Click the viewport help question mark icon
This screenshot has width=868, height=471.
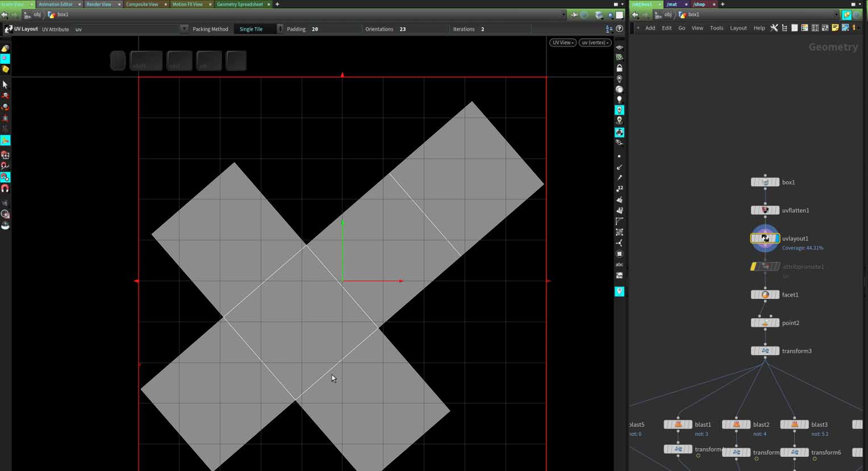pyautogui.click(x=619, y=29)
